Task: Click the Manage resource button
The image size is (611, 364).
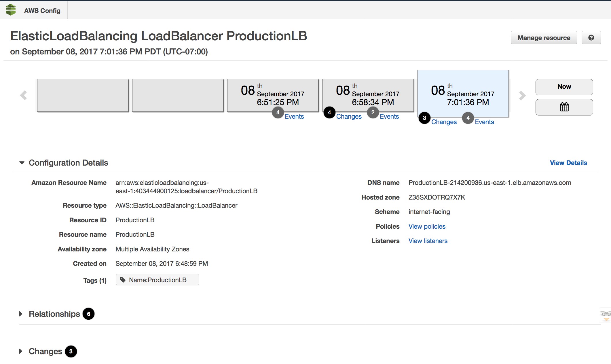Action: click(x=544, y=37)
